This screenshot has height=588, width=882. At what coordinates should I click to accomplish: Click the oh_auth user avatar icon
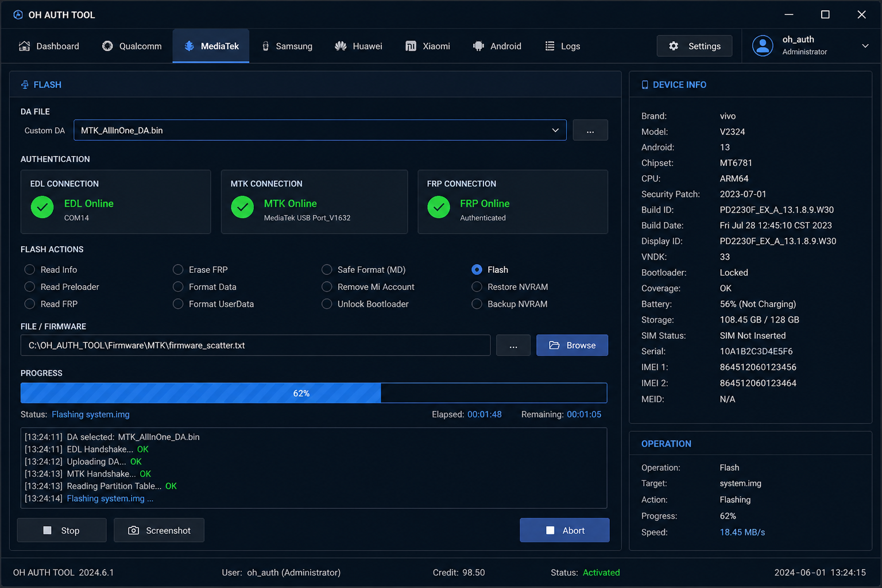point(763,46)
